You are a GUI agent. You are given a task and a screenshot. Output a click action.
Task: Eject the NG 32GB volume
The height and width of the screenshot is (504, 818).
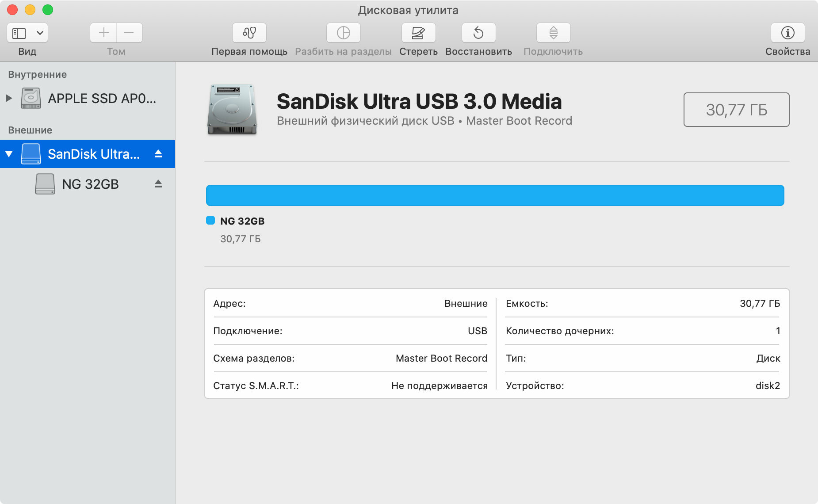tap(158, 184)
